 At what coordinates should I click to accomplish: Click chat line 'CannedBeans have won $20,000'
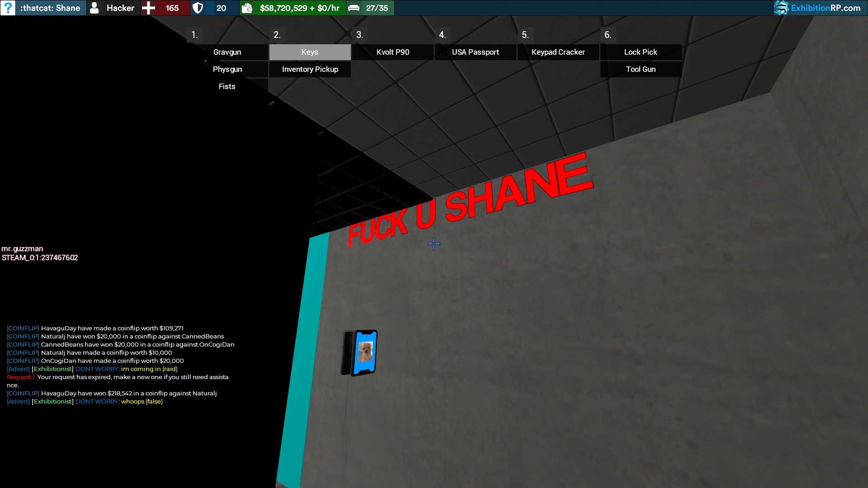[x=121, y=344]
